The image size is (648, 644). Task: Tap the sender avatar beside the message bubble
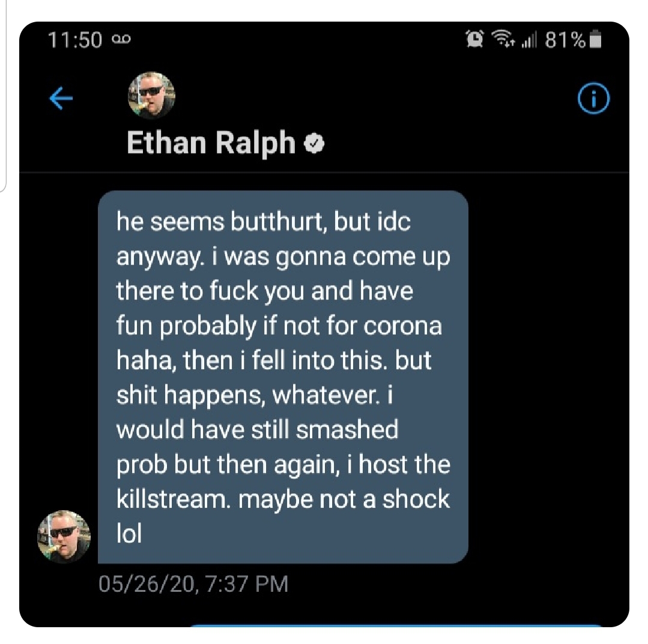click(x=64, y=537)
